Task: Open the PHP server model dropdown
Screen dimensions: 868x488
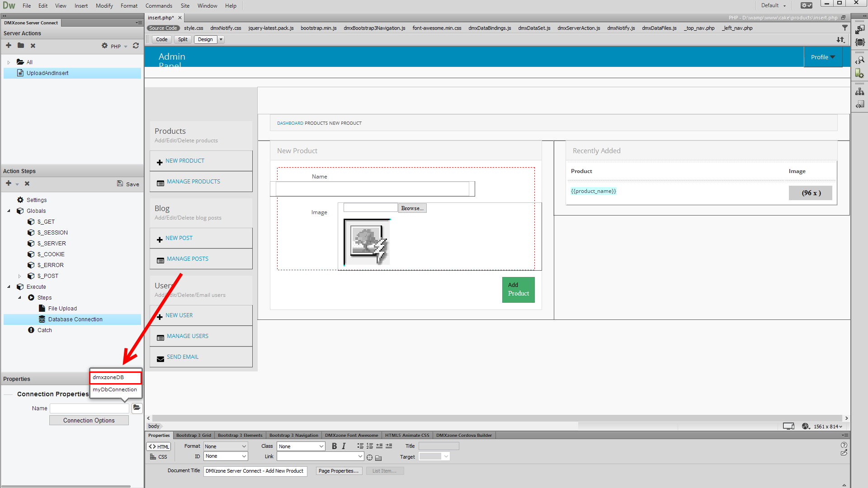Action: pyautogui.click(x=119, y=46)
